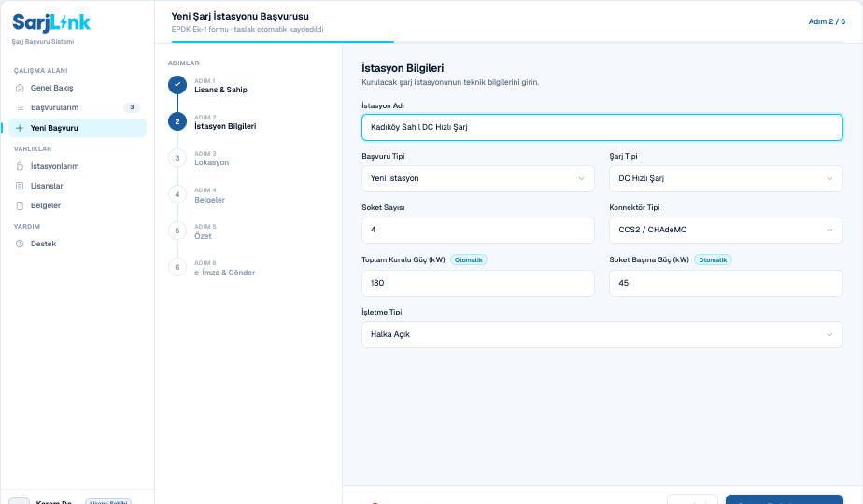Image resolution: width=863 pixels, height=504 pixels.
Task: Go to step Lisans & Sahip
Action: coord(220,90)
